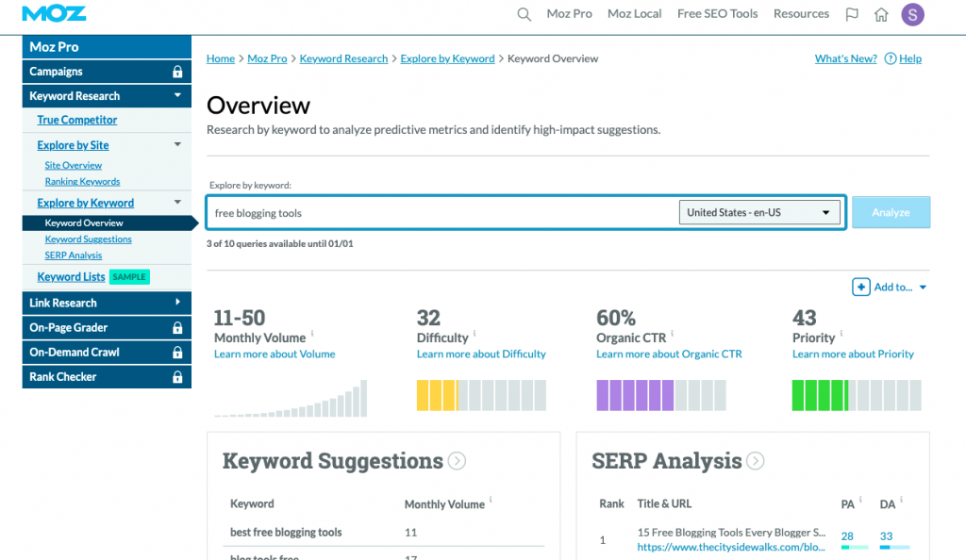Click the green Priority score bar
This screenshot has height=560, width=966.
pyautogui.click(x=857, y=395)
